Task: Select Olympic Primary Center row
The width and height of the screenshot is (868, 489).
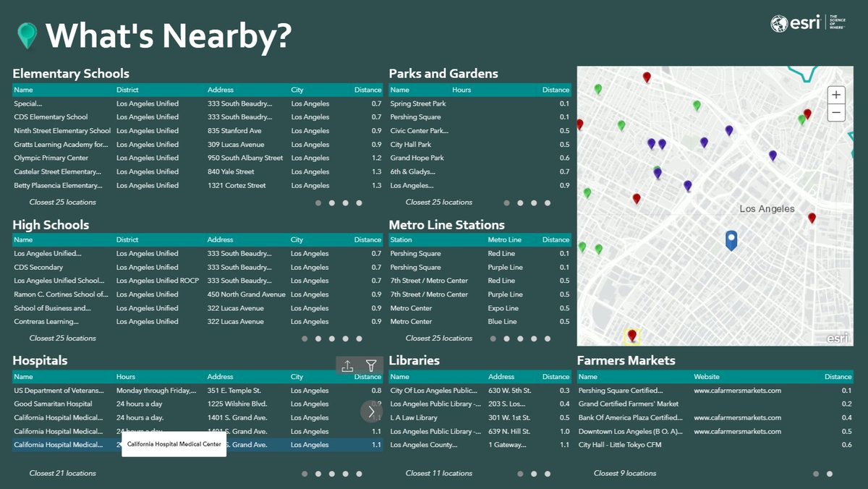Action: coord(197,158)
